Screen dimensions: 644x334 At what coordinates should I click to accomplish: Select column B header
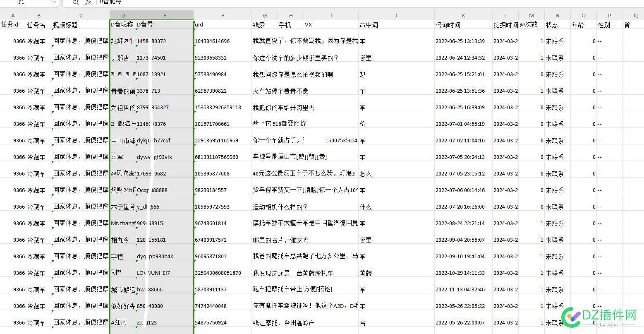(x=39, y=16)
